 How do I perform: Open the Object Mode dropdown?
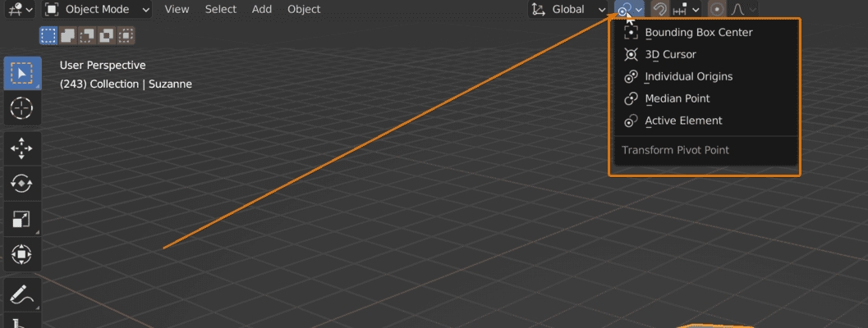point(97,10)
